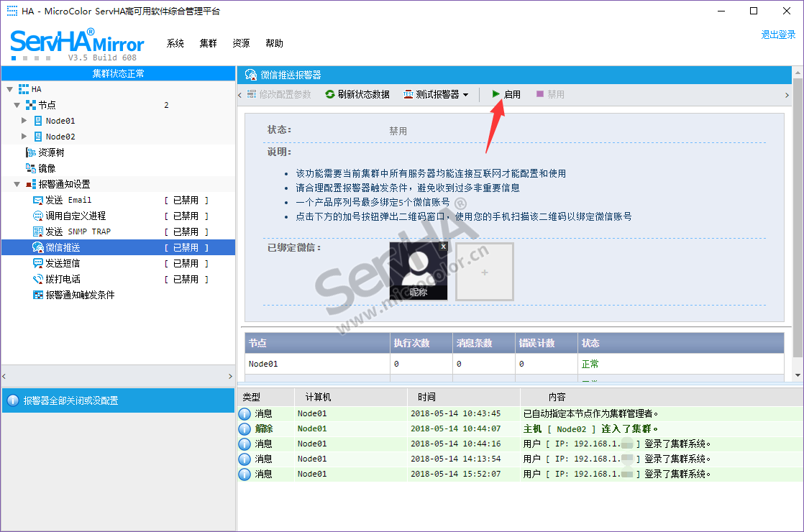Viewport: 804px width, 532px height.
Task: Remove bound WeChat account with X button
Action: [x=443, y=247]
